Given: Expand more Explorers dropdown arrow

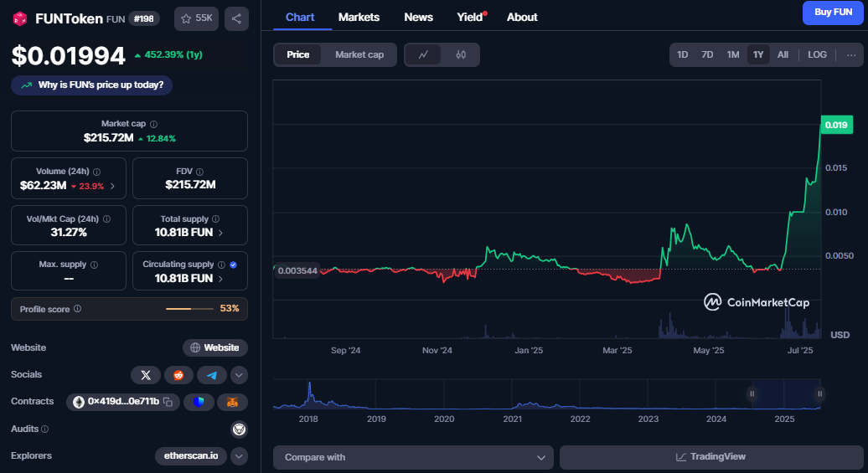Looking at the screenshot, I should coord(239,456).
